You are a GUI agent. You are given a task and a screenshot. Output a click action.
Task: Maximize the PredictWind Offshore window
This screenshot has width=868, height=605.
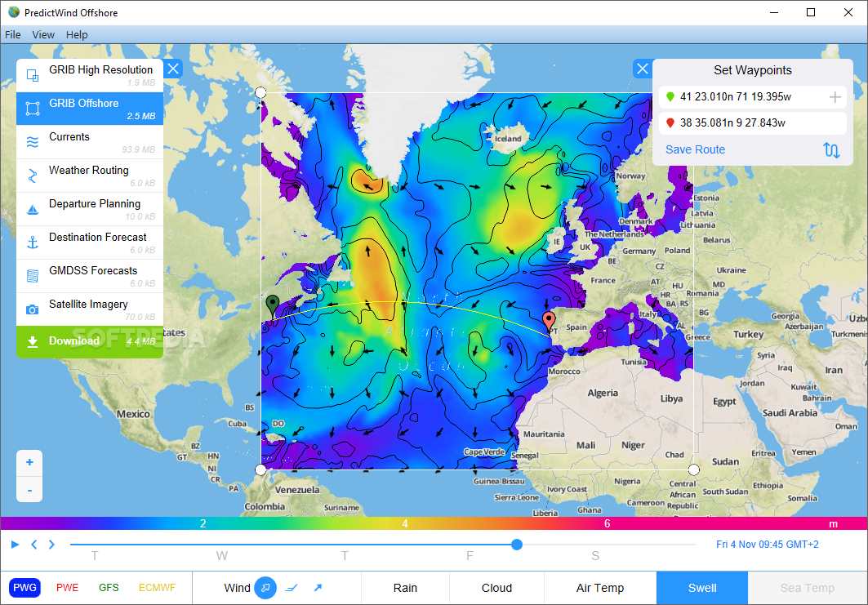(x=810, y=12)
